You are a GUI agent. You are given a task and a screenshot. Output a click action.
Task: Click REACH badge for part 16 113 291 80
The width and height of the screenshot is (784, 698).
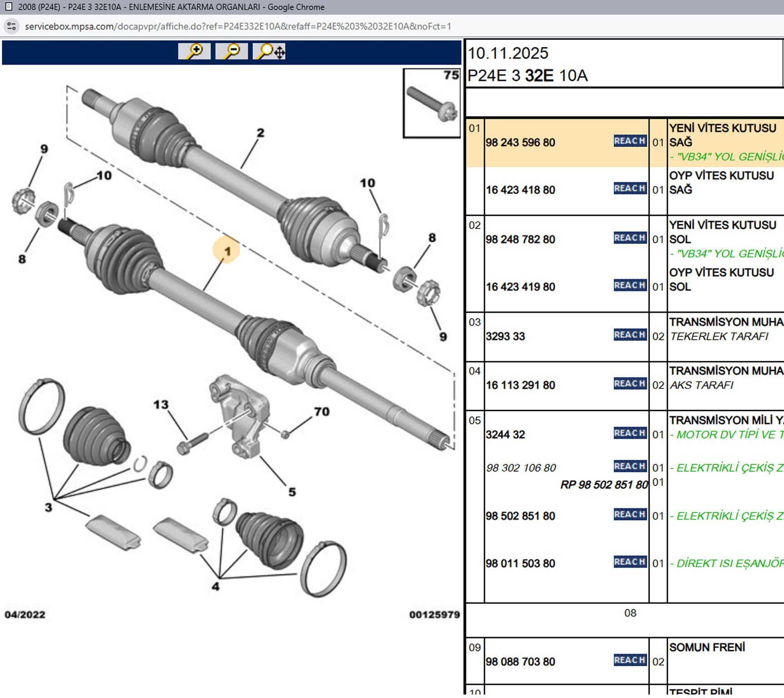tap(630, 384)
